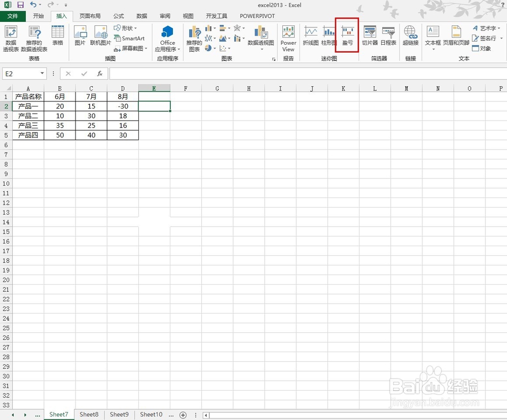Open the Name Box dropdown
The width and height of the screenshot is (507, 420).
coord(42,74)
